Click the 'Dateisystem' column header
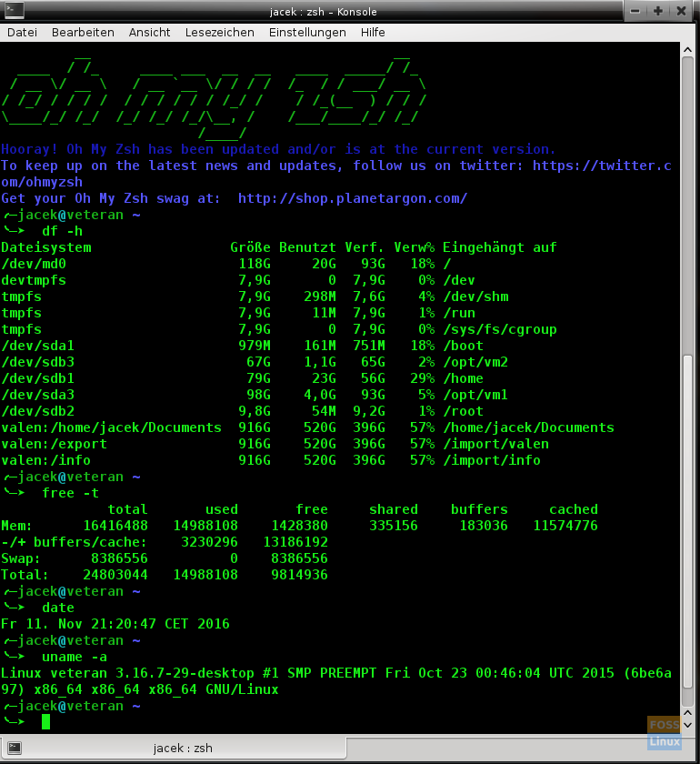 tap(45, 247)
